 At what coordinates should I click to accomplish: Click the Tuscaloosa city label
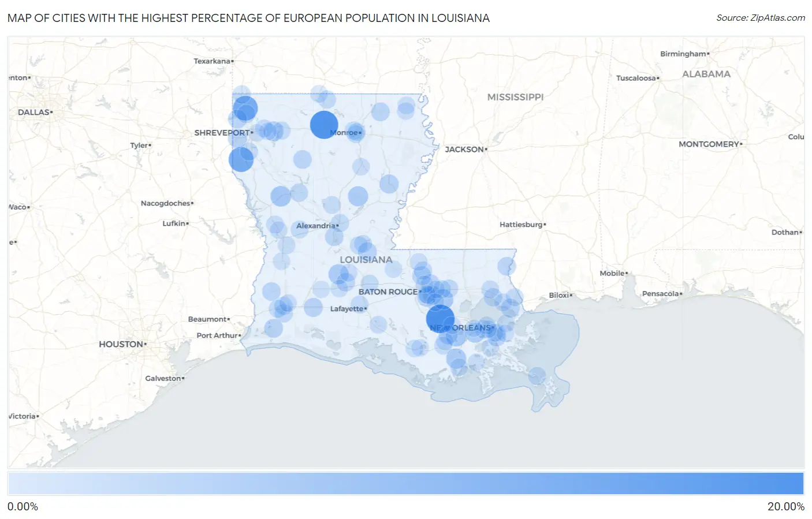(636, 78)
